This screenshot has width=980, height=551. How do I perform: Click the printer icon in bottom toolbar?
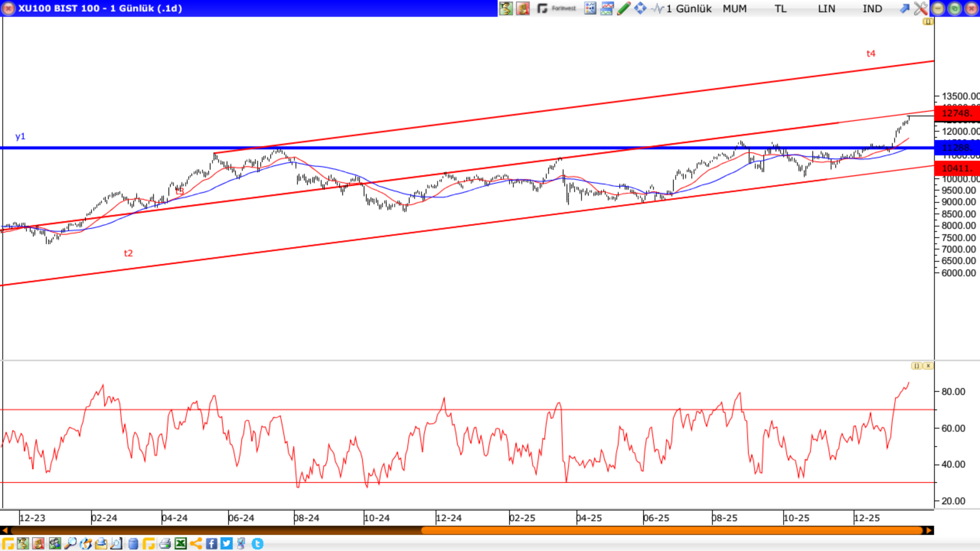164,543
